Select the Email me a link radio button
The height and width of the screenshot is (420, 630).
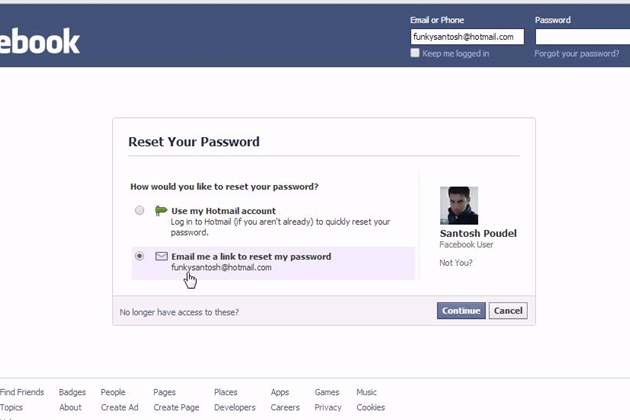pyautogui.click(x=140, y=256)
